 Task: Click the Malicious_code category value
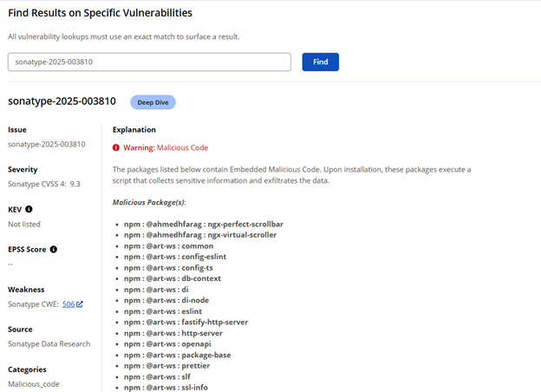pos(34,383)
